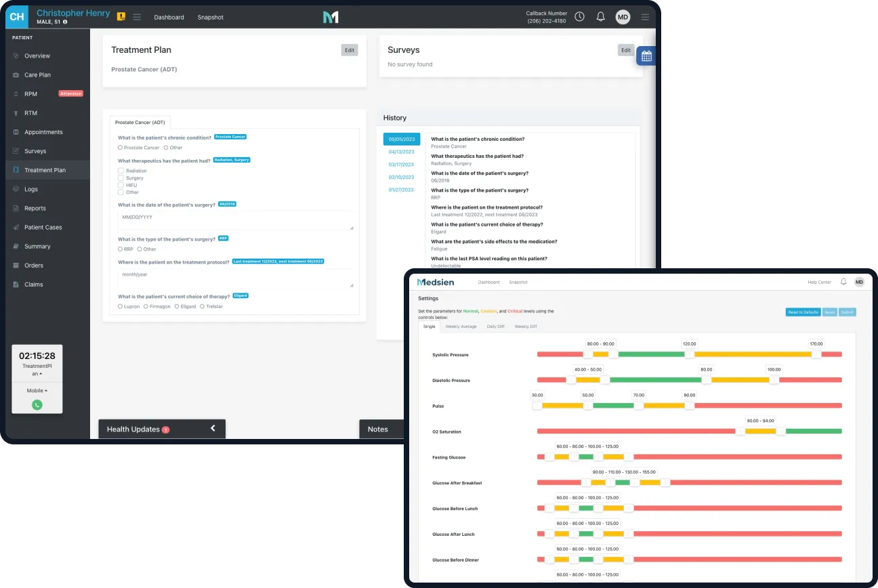
Task: Switch to the Weekly Average tab
Action: tap(461, 327)
